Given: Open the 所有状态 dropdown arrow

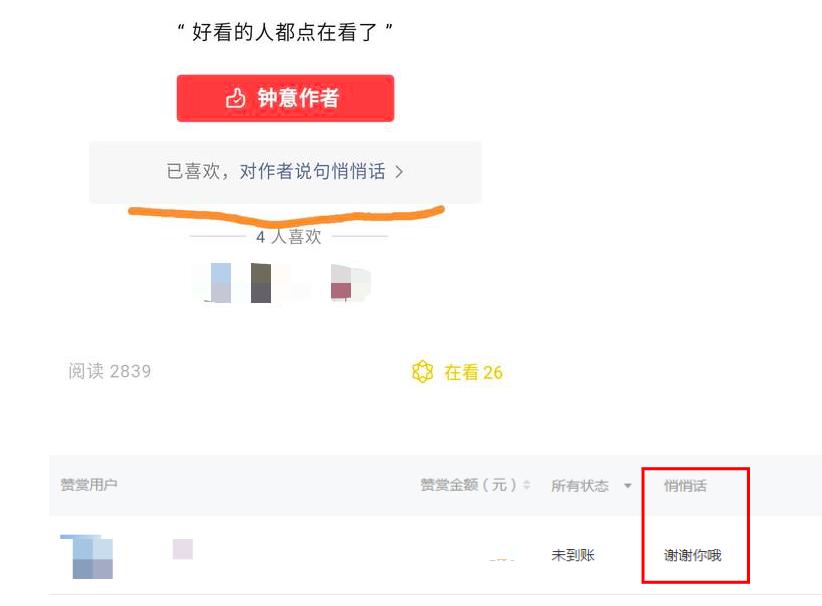Looking at the screenshot, I should [628, 486].
